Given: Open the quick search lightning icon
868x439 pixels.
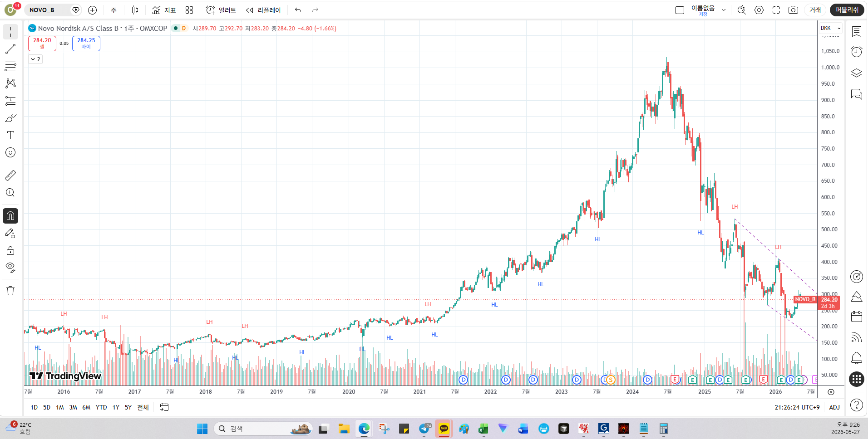Looking at the screenshot, I should 742,10.
